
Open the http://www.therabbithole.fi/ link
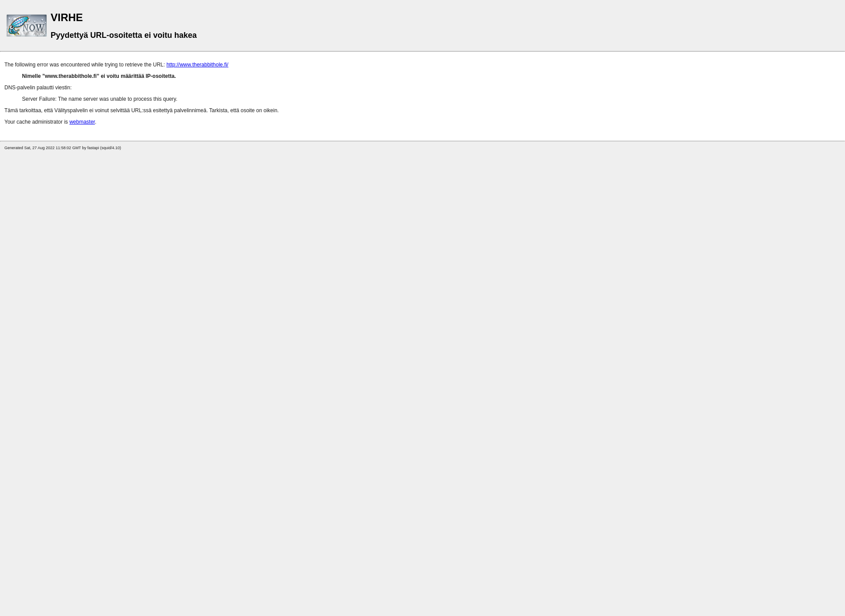click(x=197, y=64)
